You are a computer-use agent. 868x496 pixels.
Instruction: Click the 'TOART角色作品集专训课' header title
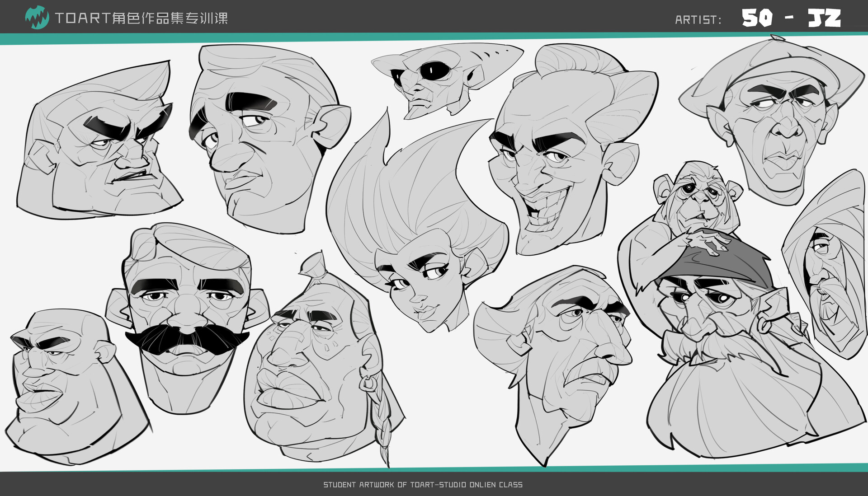pos(141,18)
